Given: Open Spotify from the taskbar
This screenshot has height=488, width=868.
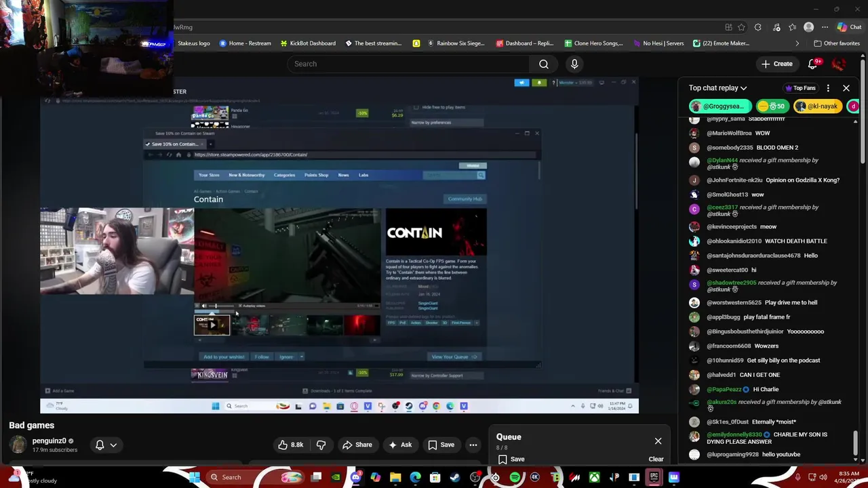Looking at the screenshot, I should (515, 477).
